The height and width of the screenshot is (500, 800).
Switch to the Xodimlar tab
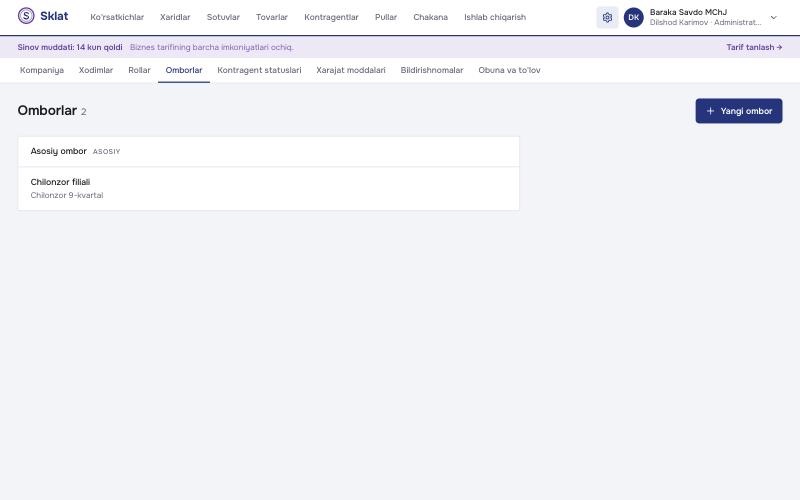96,70
